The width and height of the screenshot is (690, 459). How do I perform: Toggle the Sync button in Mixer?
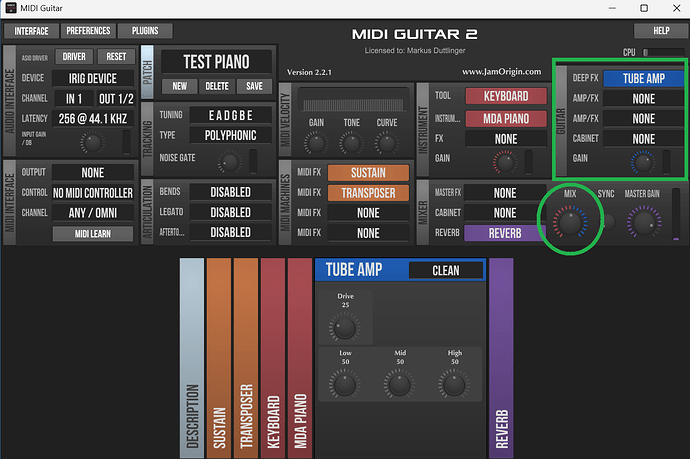click(x=607, y=219)
